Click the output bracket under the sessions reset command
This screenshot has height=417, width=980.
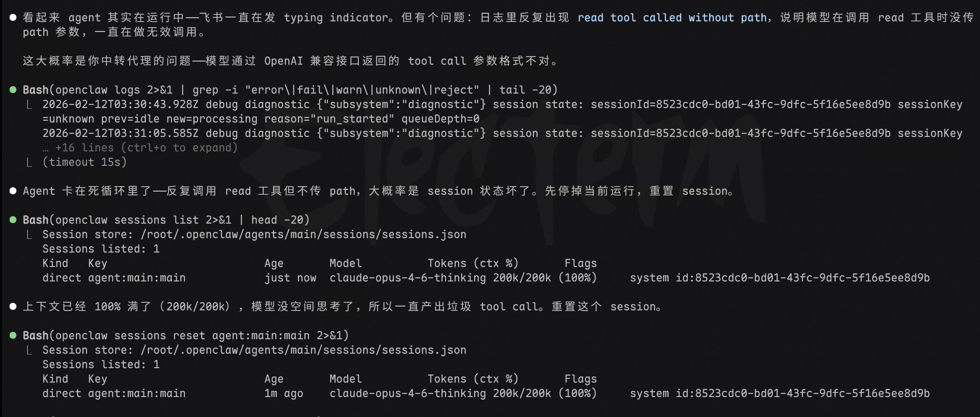29,350
